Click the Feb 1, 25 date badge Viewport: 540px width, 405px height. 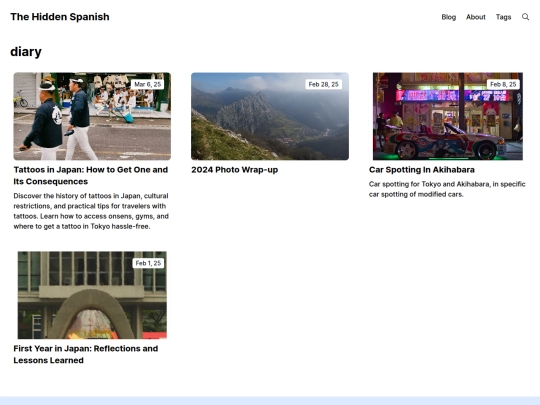tap(148, 263)
